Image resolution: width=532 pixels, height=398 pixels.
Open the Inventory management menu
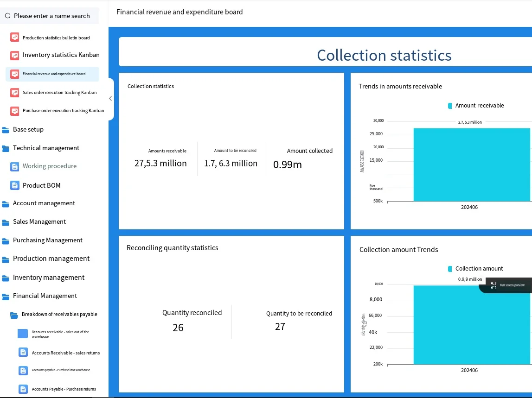point(48,278)
